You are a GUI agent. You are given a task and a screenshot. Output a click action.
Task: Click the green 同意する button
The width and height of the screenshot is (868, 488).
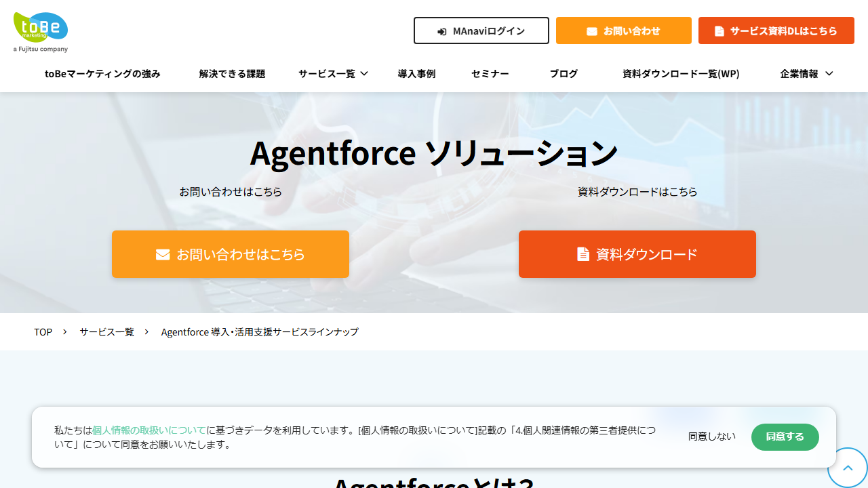tap(785, 437)
